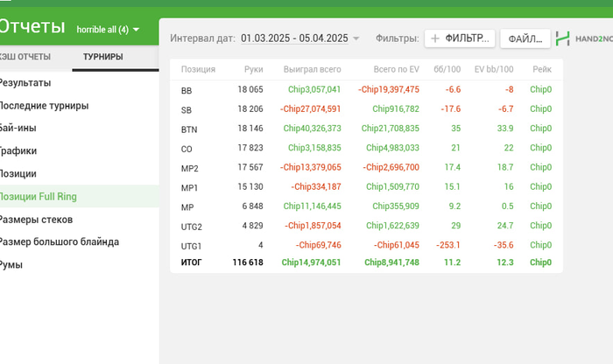Image resolution: width=613 pixels, height=364 pixels.
Task: Open the Фильтр button
Action: pyautogui.click(x=461, y=38)
